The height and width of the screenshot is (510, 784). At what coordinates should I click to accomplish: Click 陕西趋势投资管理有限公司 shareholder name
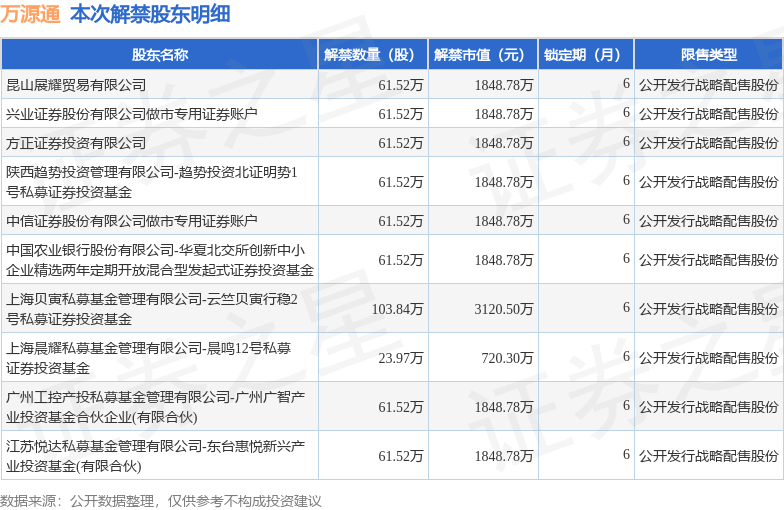(x=152, y=182)
